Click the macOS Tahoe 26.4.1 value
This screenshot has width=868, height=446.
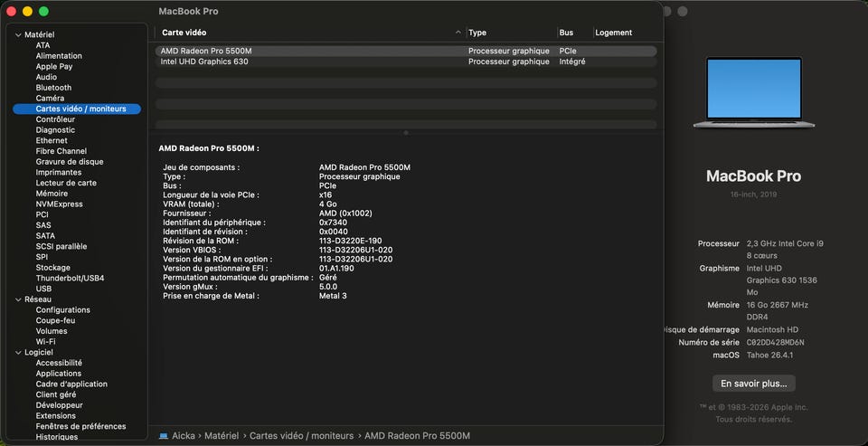[769, 356]
